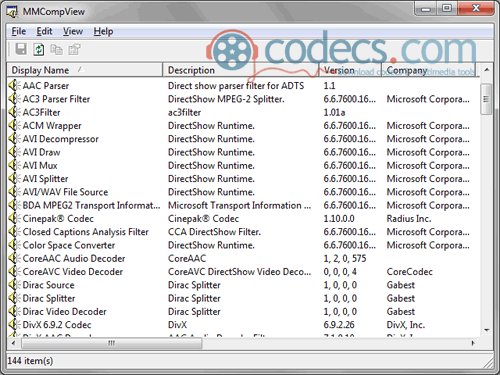Click the speaker icon beside ACM Wrapper
The height and width of the screenshot is (375, 500).
pos(14,126)
